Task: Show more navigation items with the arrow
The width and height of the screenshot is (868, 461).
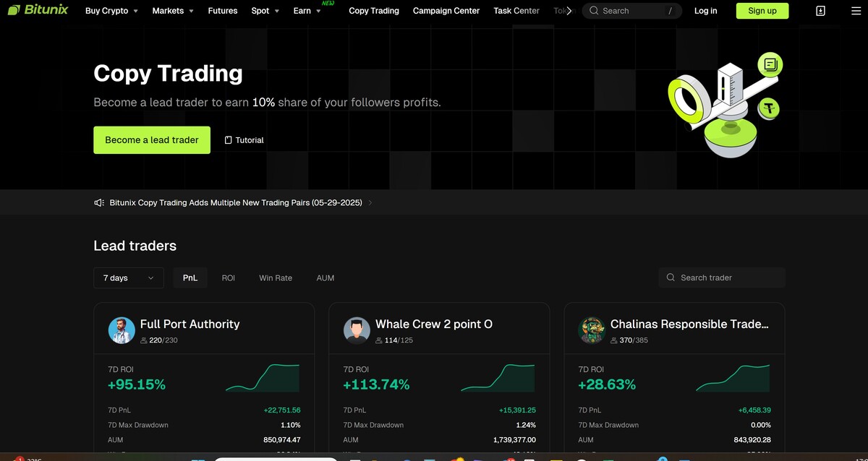Action: click(569, 11)
